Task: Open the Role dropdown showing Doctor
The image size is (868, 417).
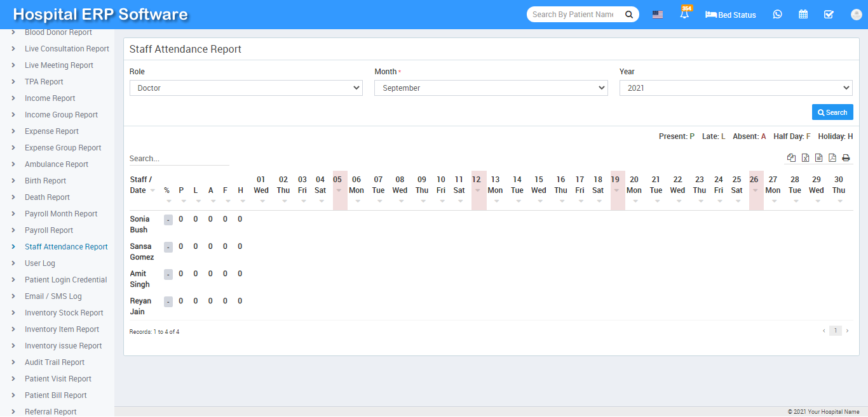Action: coord(246,88)
